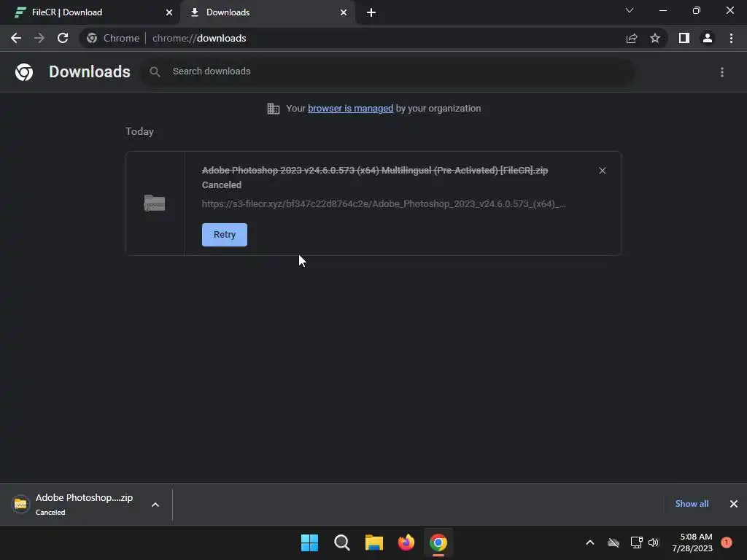Reload the downloads page
The width and height of the screenshot is (747, 560).
[63, 38]
